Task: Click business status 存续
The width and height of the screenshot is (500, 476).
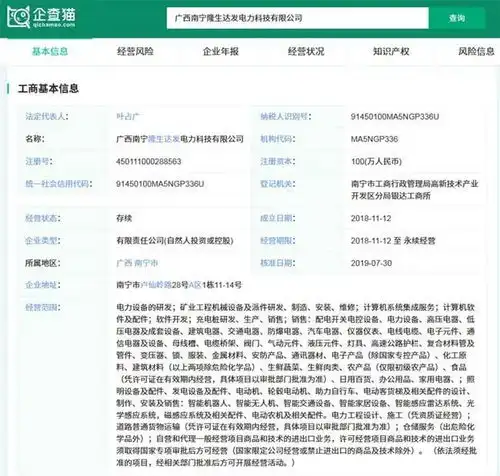Action: point(124,218)
